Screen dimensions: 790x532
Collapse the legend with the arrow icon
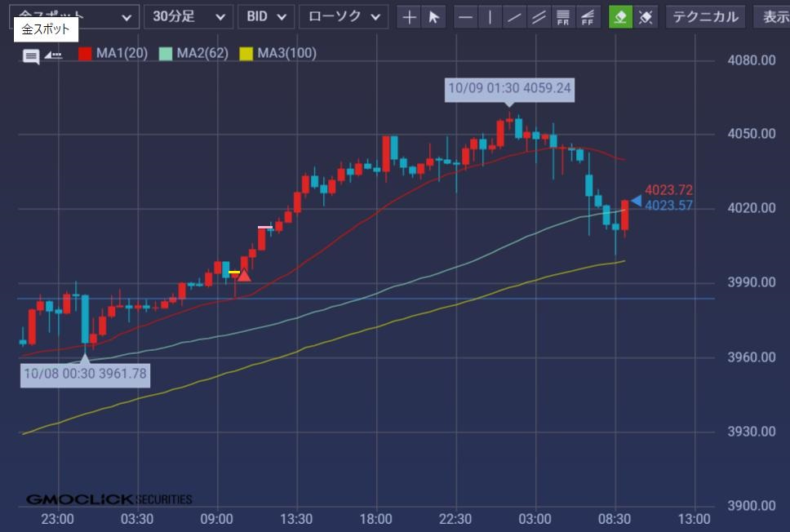pyautogui.click(x=53, y=55)
